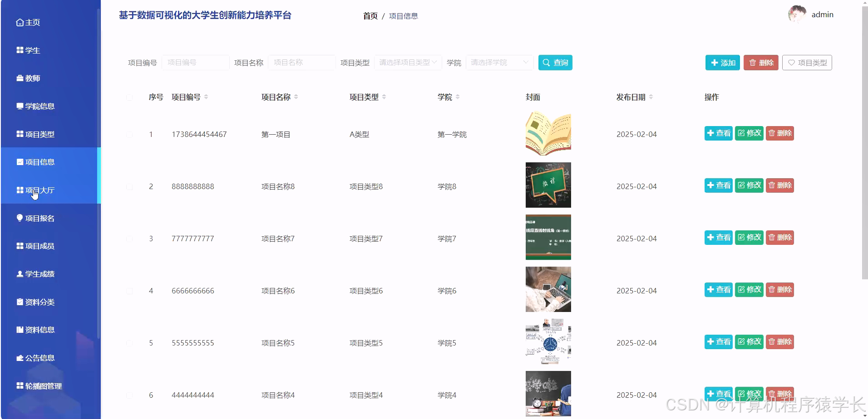
Task: Click the 项目报名 lightbulb icon
Action: click(x=20, y=218)
